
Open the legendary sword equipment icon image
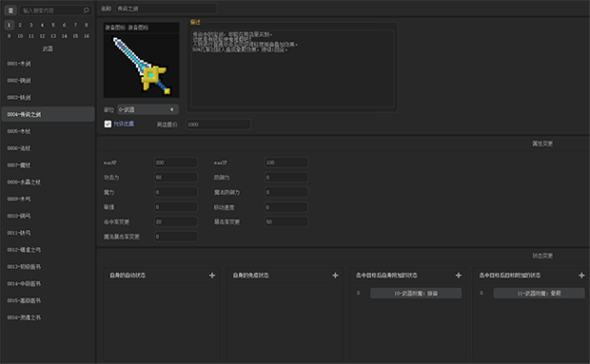[x=142, y=65]
